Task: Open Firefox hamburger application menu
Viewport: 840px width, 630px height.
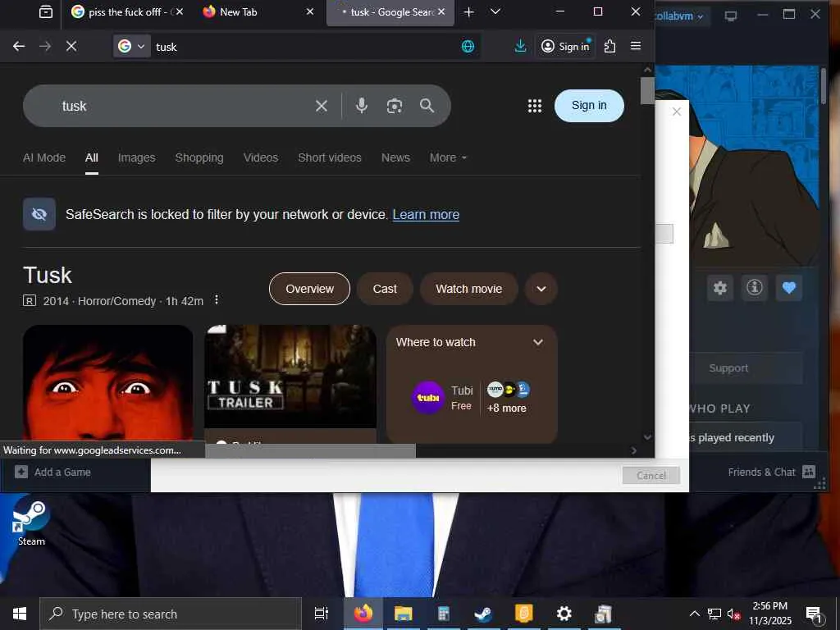Action: click(x=636, y=46)
